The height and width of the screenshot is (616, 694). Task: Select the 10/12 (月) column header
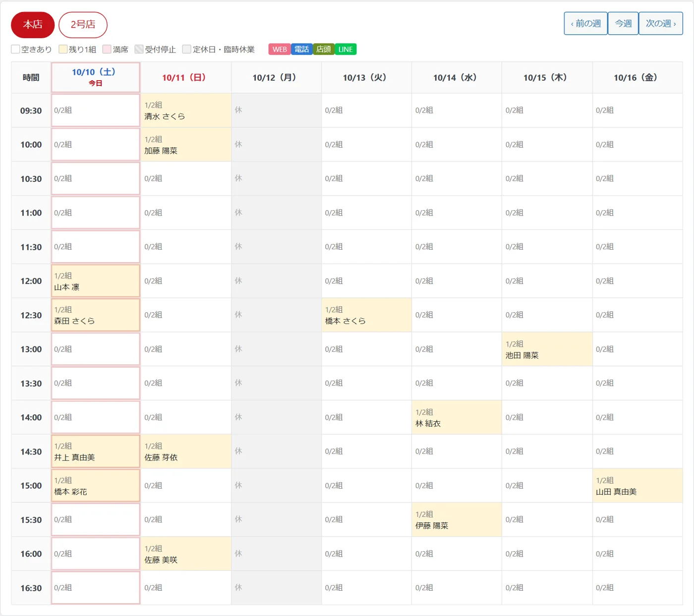[276, 77]
